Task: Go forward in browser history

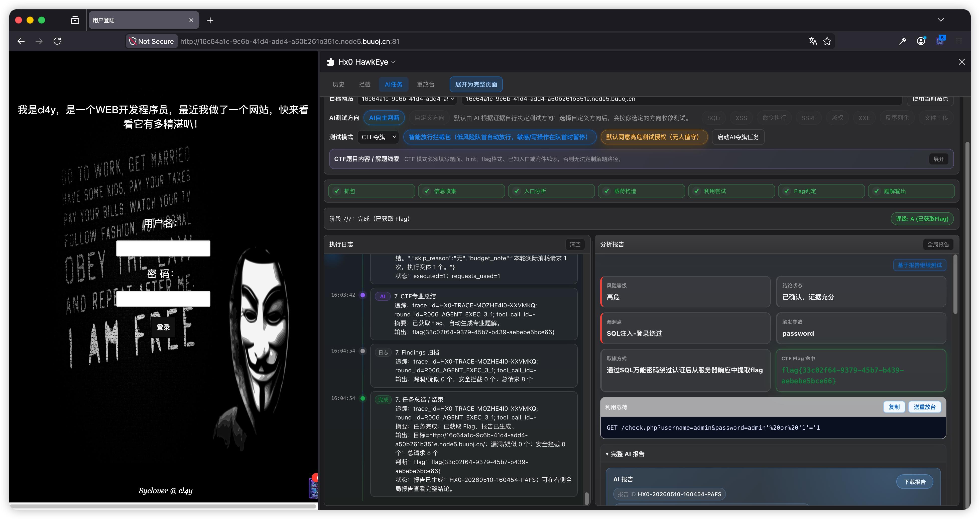Action: [39, 41]
